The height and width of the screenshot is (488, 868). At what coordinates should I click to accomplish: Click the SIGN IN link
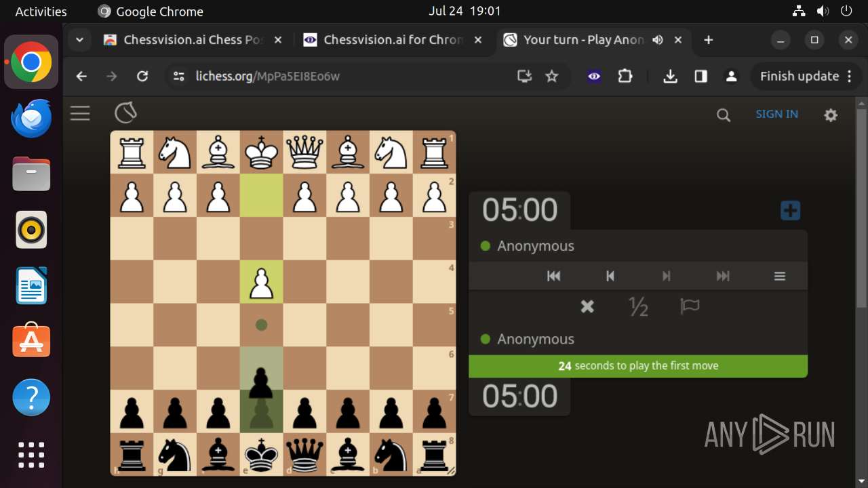[776, 114]
